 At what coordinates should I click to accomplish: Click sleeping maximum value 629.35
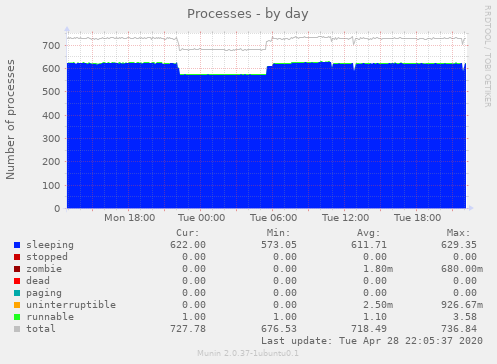click(x=459, y=245)
